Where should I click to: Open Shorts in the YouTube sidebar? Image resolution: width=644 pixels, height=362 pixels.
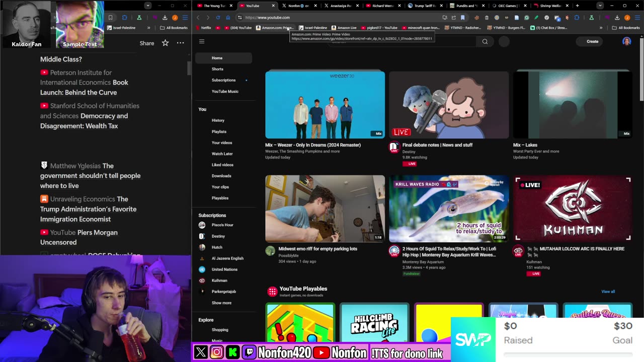tap(223, 69)
